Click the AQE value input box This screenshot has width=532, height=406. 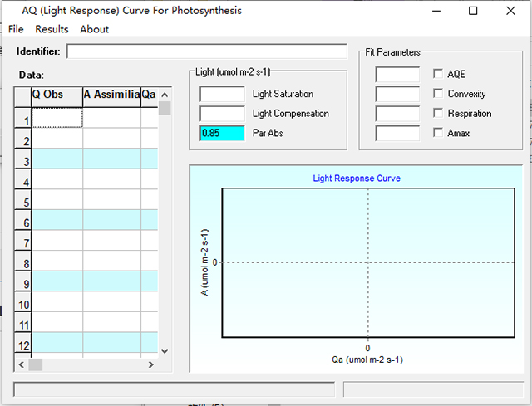397,75
